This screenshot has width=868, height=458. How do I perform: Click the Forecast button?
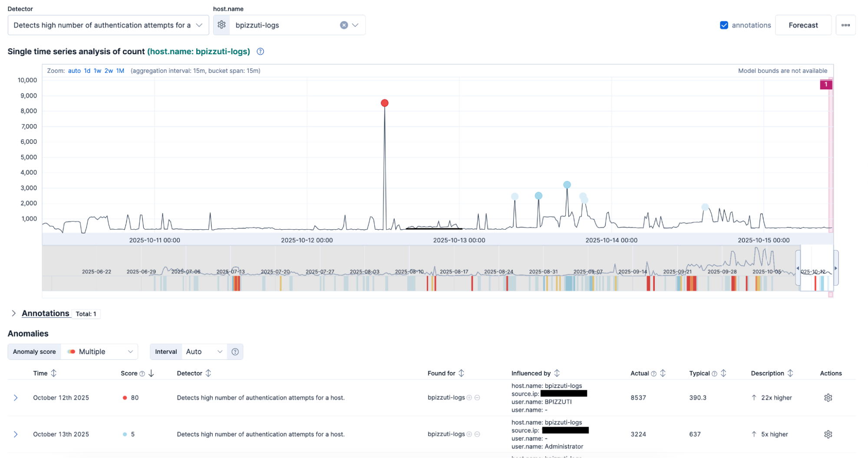(x=803, y=25)
